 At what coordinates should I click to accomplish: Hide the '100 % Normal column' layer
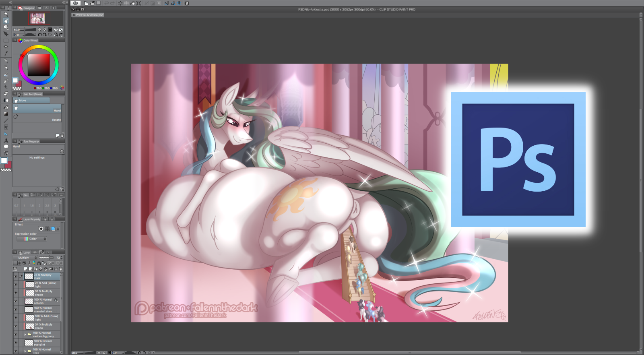pos(16,301)
